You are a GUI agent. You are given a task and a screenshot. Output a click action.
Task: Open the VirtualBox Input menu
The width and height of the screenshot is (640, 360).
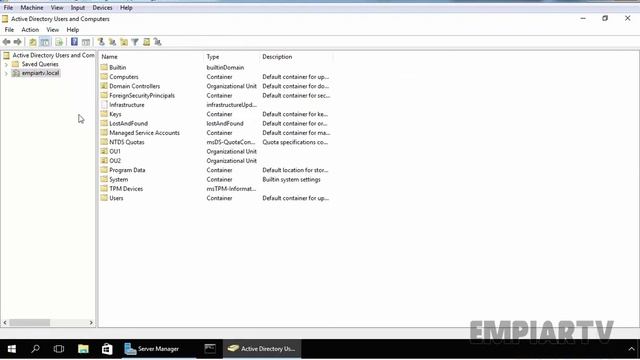[x=78, y=8]
